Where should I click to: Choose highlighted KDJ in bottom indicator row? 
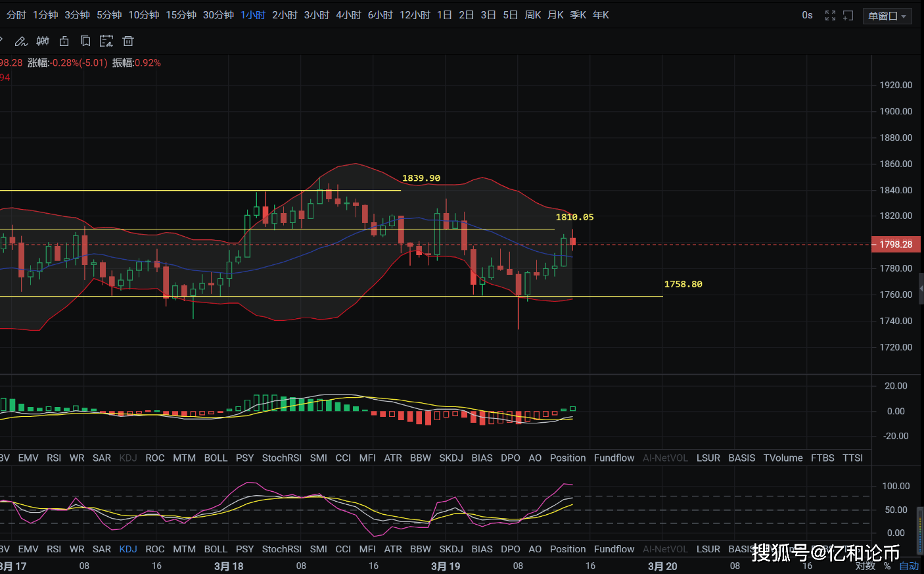pos(128,550)
